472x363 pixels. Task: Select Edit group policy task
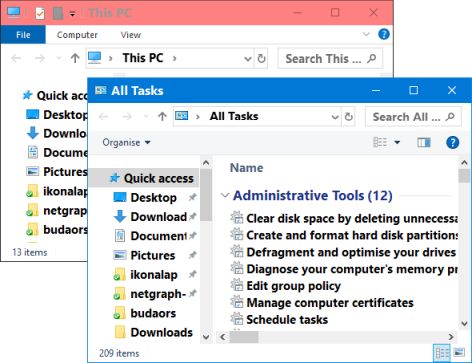[286, 286]
